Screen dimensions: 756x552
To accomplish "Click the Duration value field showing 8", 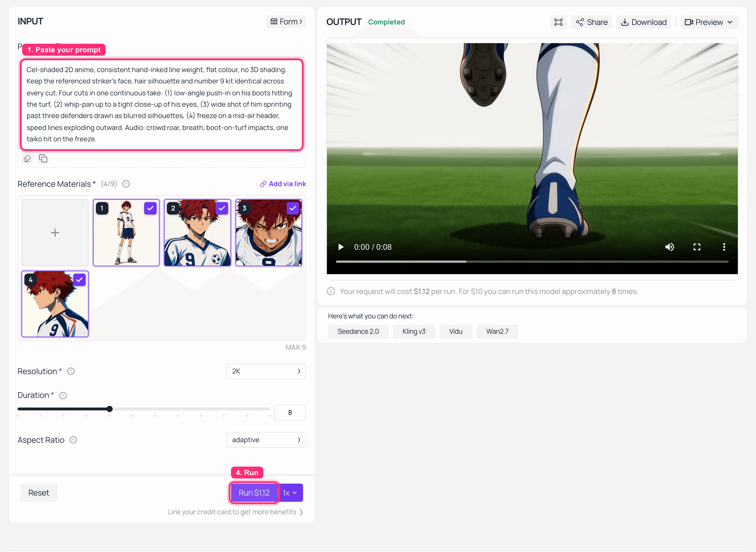I will (x=290, y=413).
